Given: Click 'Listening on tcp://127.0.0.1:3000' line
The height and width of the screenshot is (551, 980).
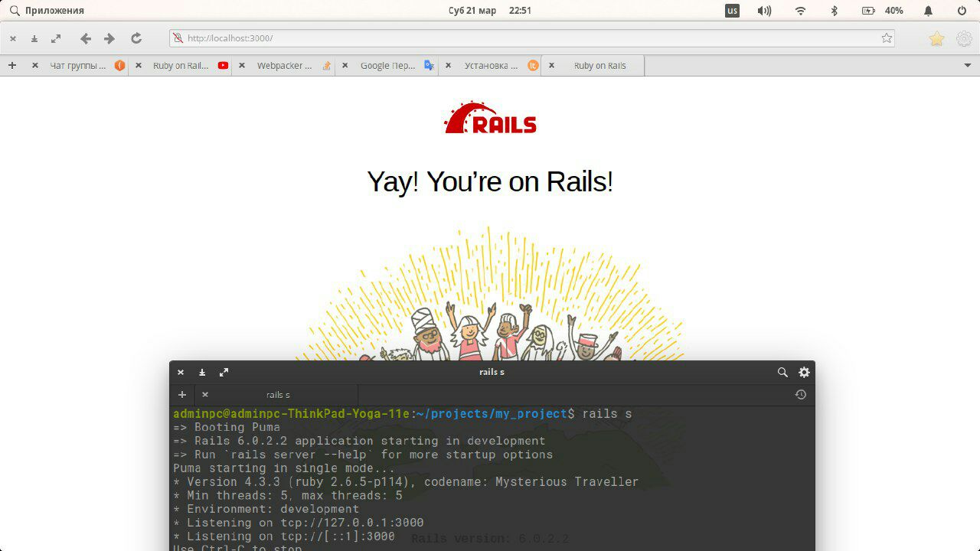Looking at the screenshot, I should (x=299, y=523).
